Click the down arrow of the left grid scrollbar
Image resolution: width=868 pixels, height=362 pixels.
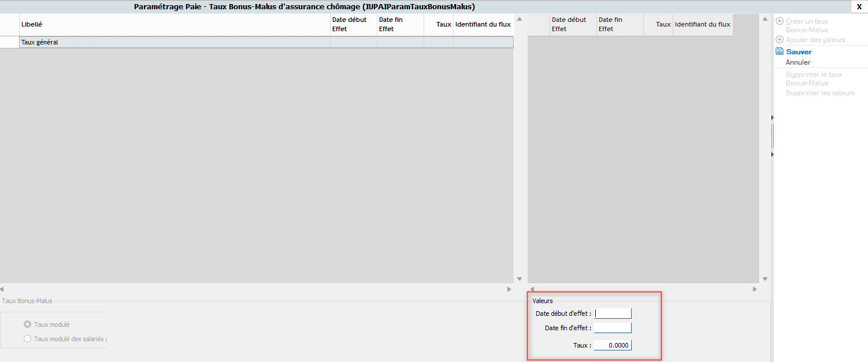coord(519,278)
